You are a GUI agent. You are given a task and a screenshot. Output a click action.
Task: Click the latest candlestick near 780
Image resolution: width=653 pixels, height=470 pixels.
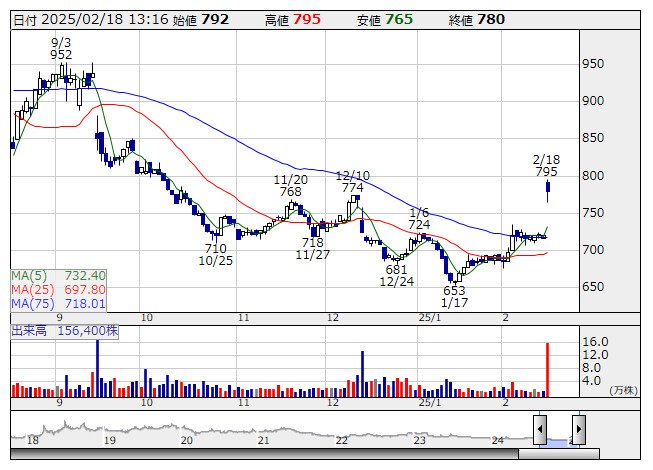pyautogui.click(x=548, y=187)
